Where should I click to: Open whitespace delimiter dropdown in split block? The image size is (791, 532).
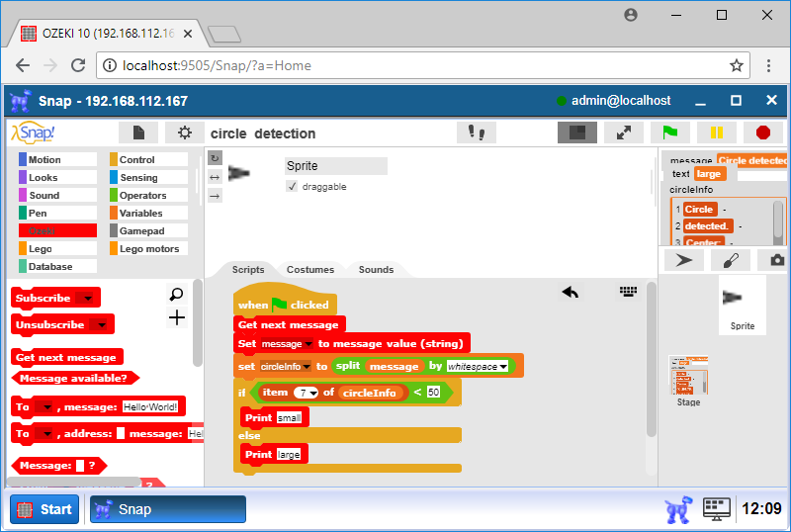[503, 367]
